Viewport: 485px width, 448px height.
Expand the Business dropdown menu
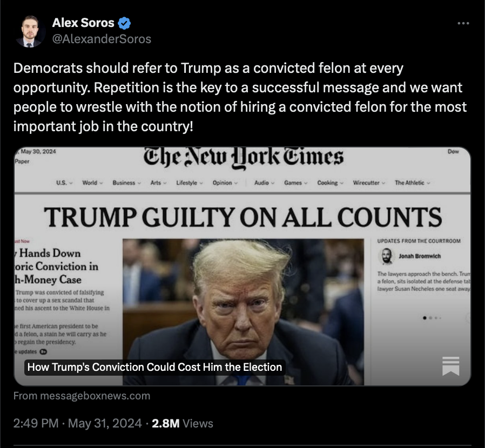click(126, 183)
